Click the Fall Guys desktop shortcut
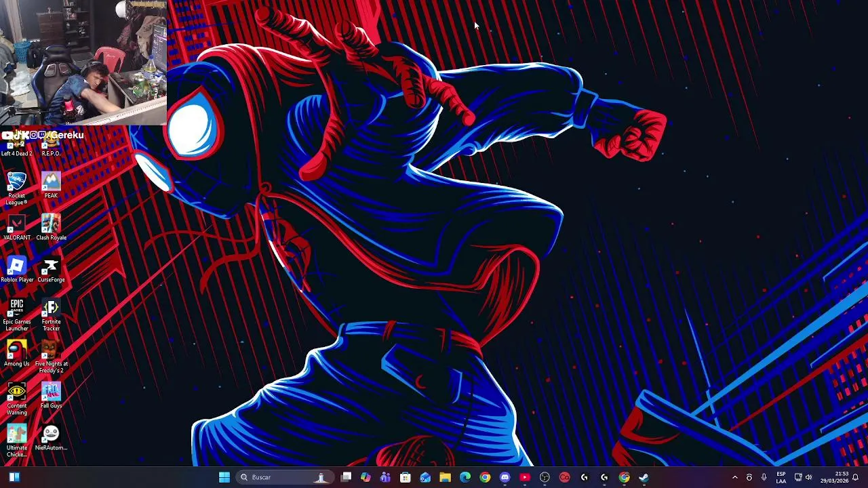 51,395
